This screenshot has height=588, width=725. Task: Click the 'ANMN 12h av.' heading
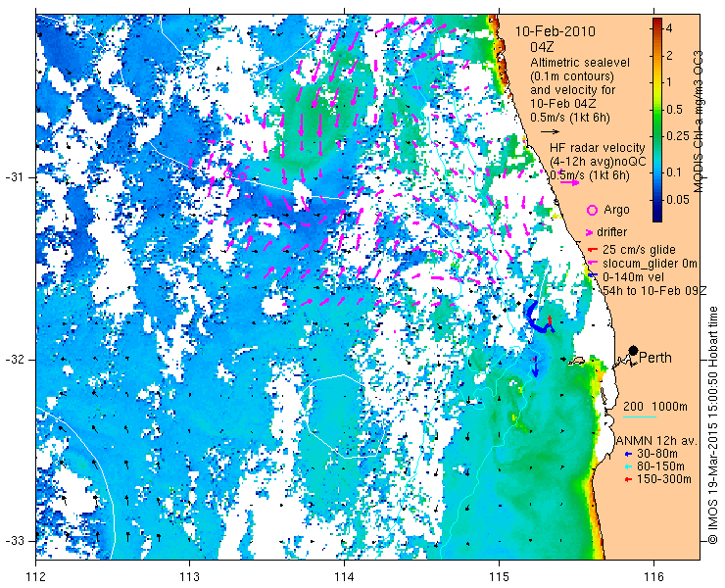pos(656,440)
